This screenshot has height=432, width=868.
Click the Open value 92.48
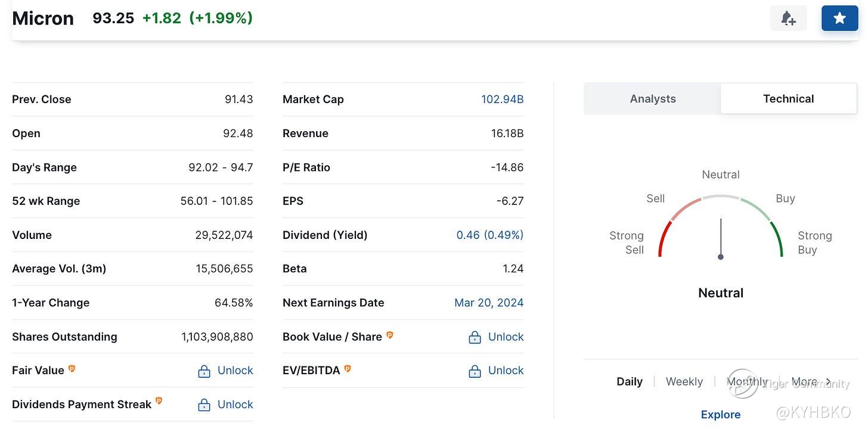[238, 133]
